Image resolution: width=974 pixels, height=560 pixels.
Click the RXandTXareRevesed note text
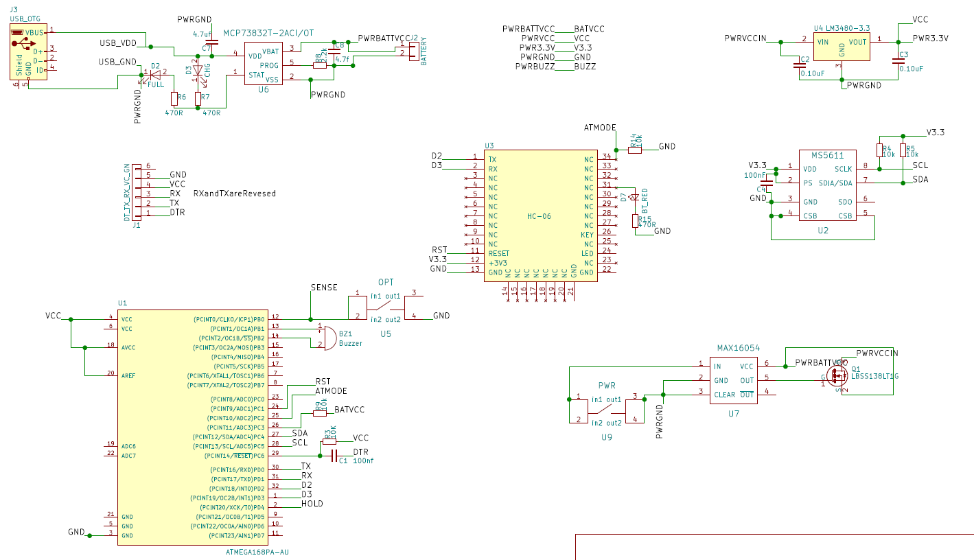coord(235,194)
